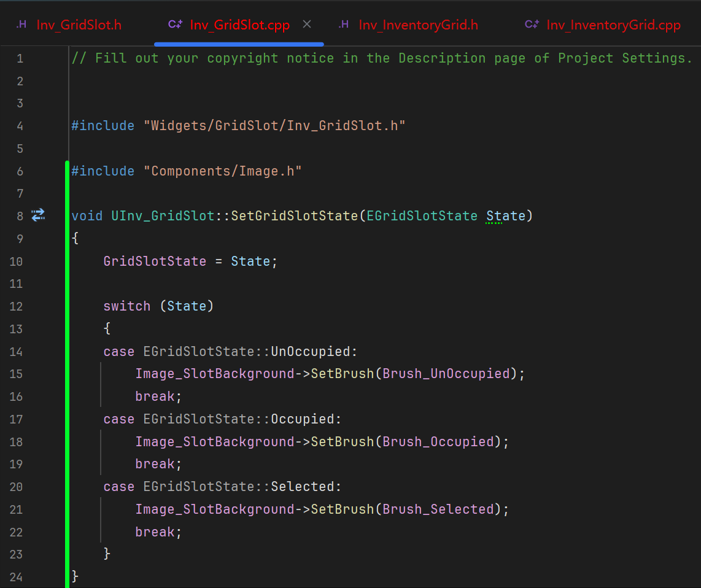The width and height of the screenshot is (701, 588).
Task: Click line number 24 in the gutter
Action: click(x=16, y=577)
